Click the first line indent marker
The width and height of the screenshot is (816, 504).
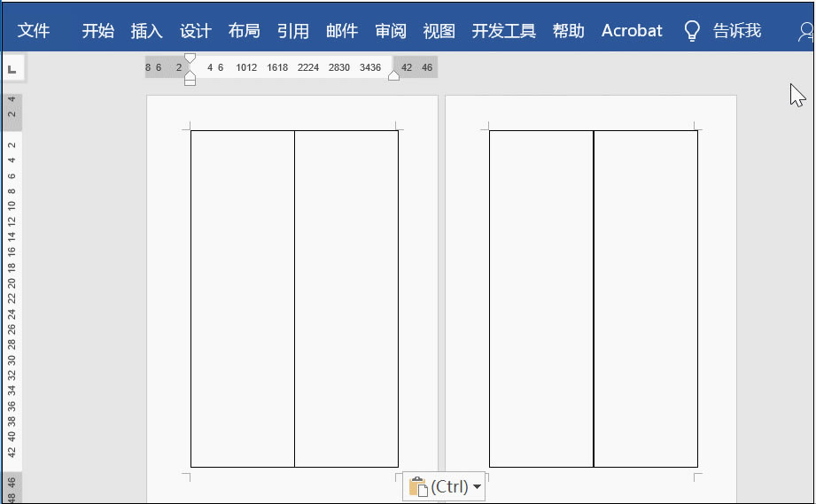point(190,58)
